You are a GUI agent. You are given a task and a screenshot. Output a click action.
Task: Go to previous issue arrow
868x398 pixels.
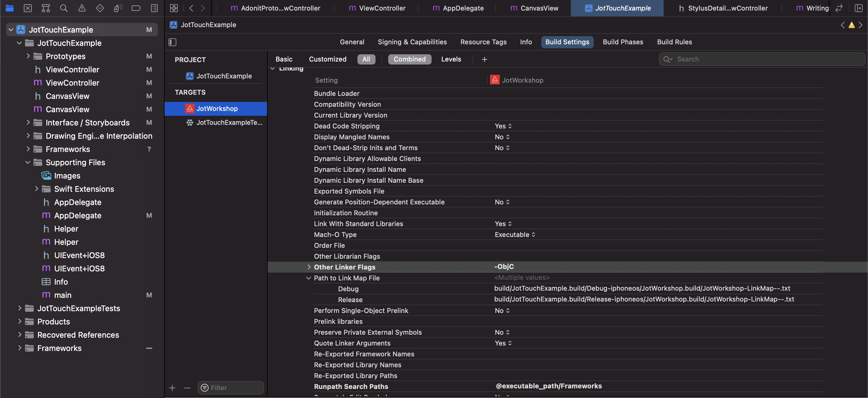pos(842,25)
